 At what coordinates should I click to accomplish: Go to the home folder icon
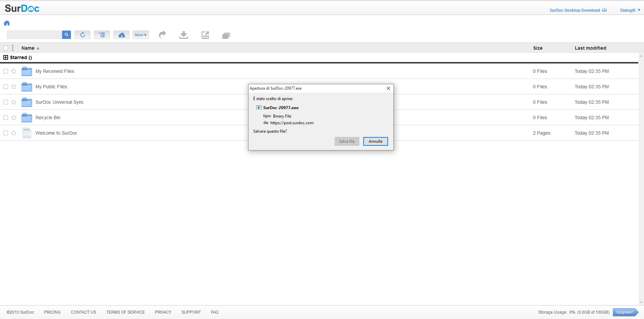coord(7,23)
